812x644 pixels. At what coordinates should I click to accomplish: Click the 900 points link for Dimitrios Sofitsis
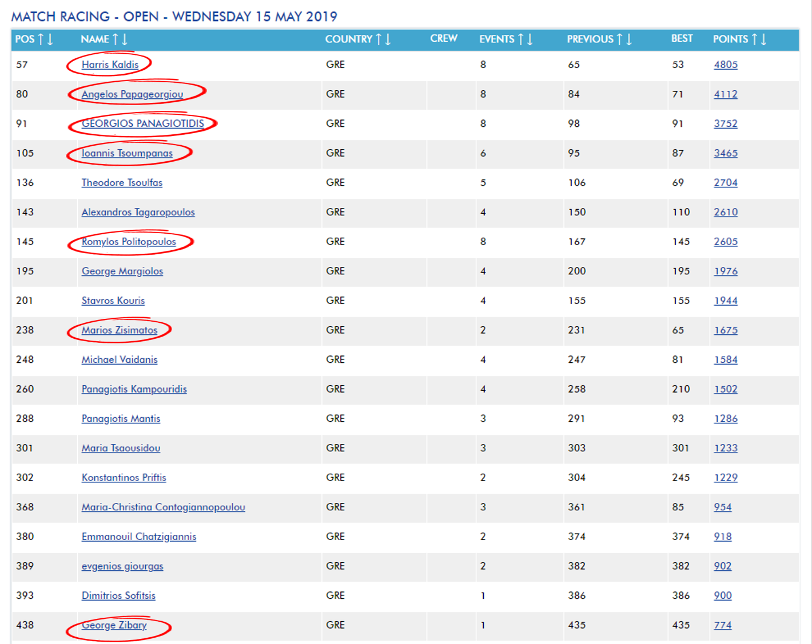722,595
